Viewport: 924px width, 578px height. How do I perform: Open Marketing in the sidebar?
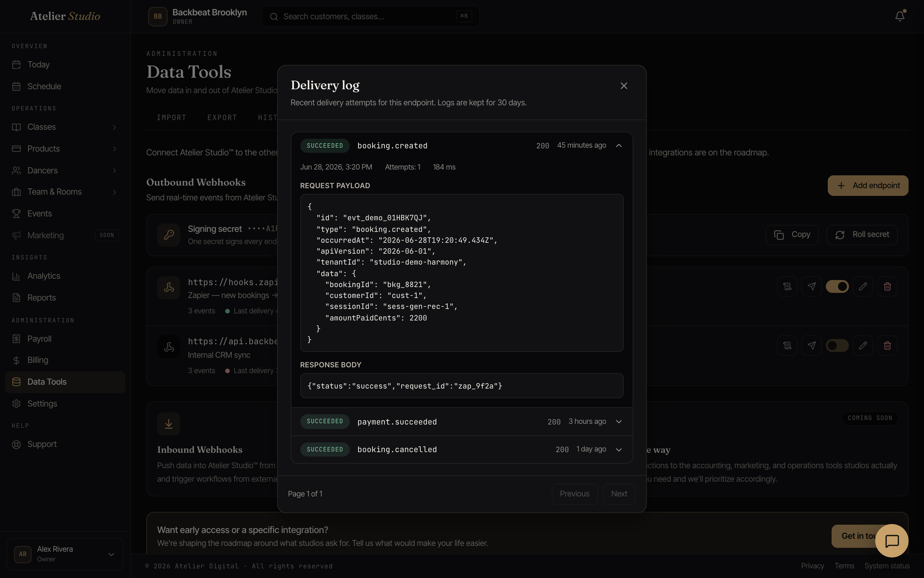tap(65, 235)
